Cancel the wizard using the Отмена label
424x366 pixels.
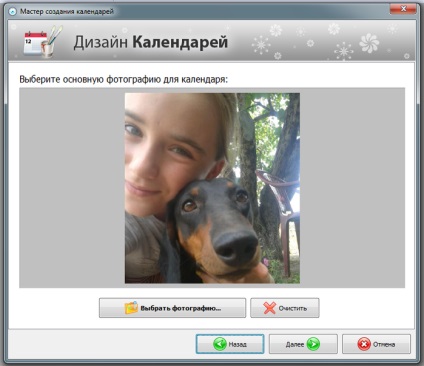[x=384, y=344]
